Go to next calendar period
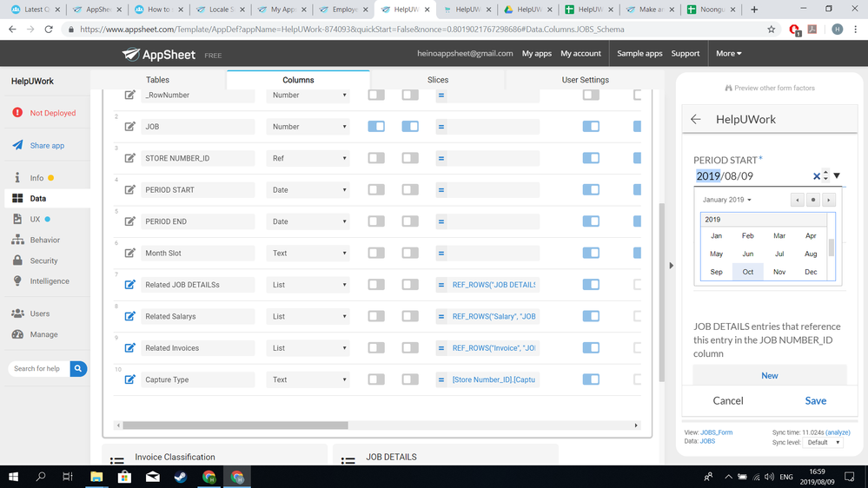 829,200
